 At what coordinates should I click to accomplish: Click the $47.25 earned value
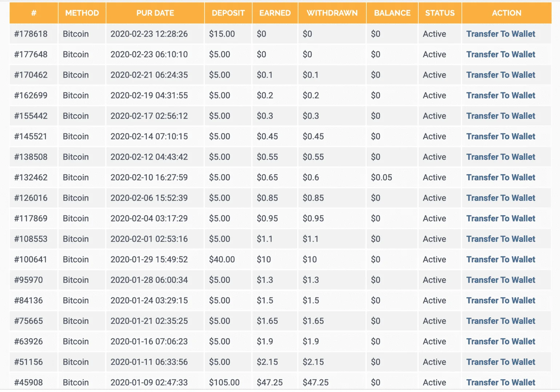click(270, 383)
